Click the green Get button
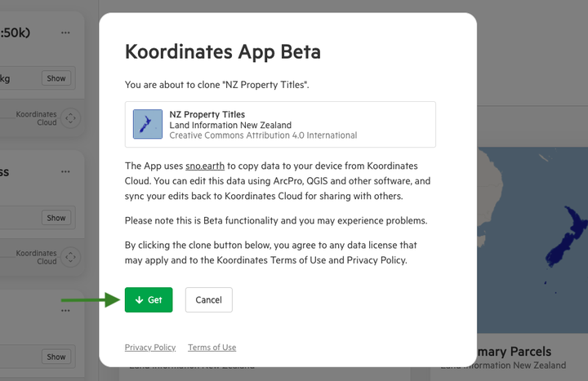 pyautogui.click(x=149, y=299)
